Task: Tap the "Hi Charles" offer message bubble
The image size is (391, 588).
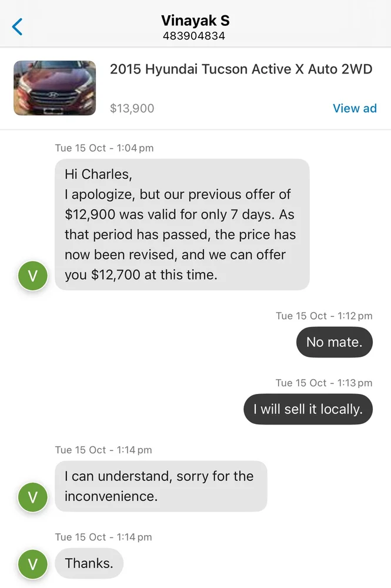Action: point(182,225)
